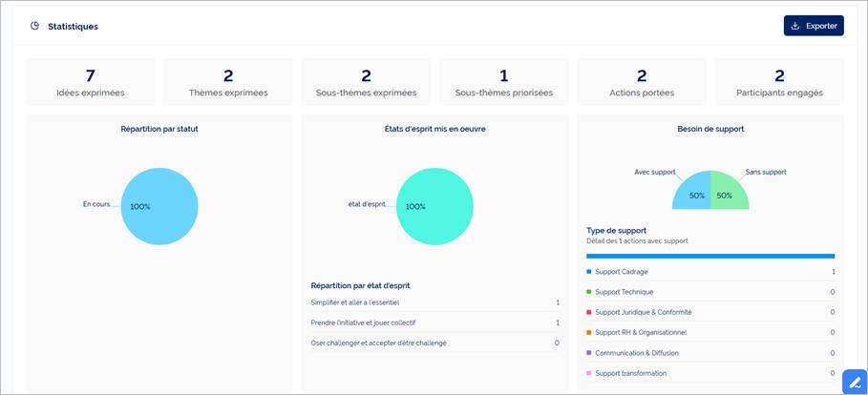The height and width of the screenshot is (395, 868).
Task: Click 'Simplifier et aller à l'essentiel' row
Action: (x=435, y=302)
